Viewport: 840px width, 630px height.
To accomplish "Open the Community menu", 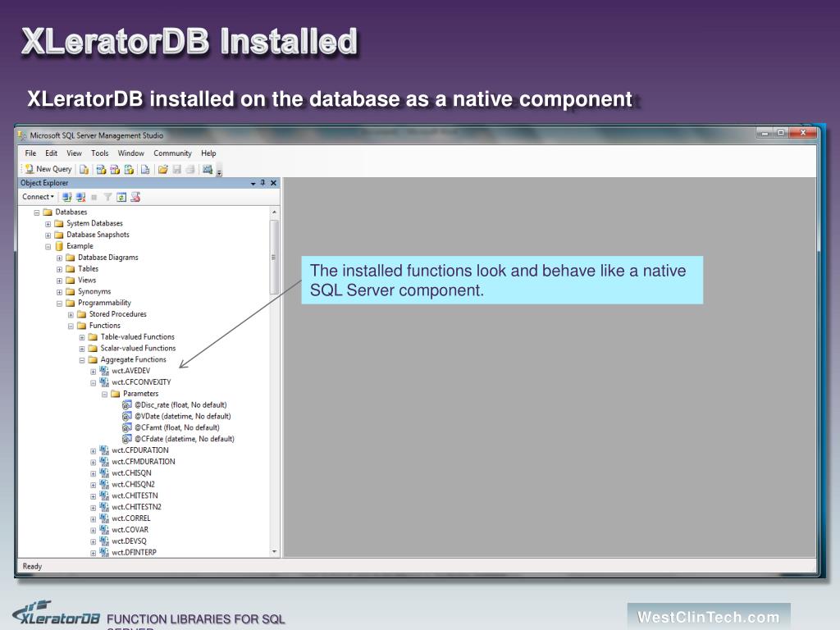I will coord(172,153).
